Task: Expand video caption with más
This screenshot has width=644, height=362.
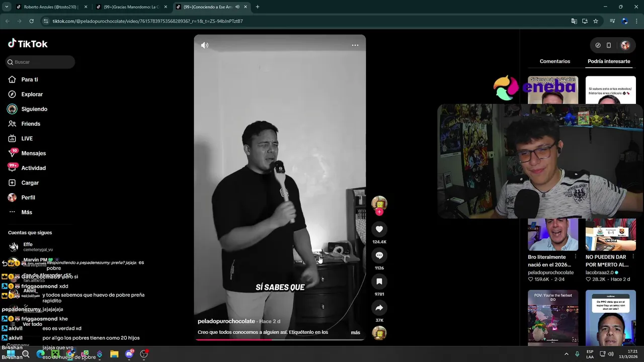Action: coord(355,332)
